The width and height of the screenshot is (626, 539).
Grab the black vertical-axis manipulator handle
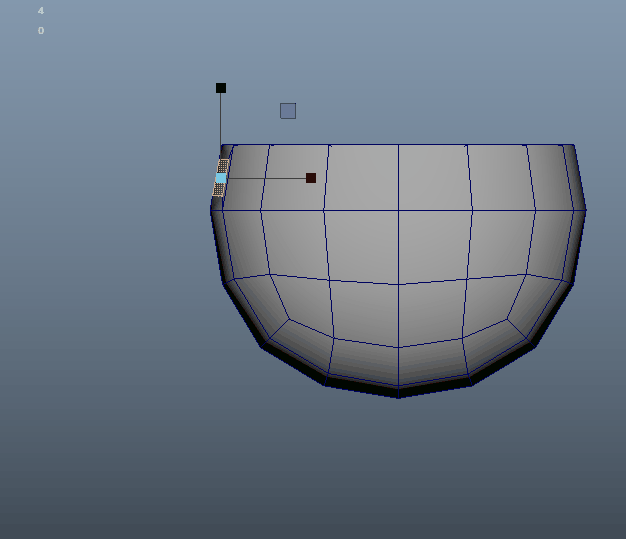click(221, 88)
